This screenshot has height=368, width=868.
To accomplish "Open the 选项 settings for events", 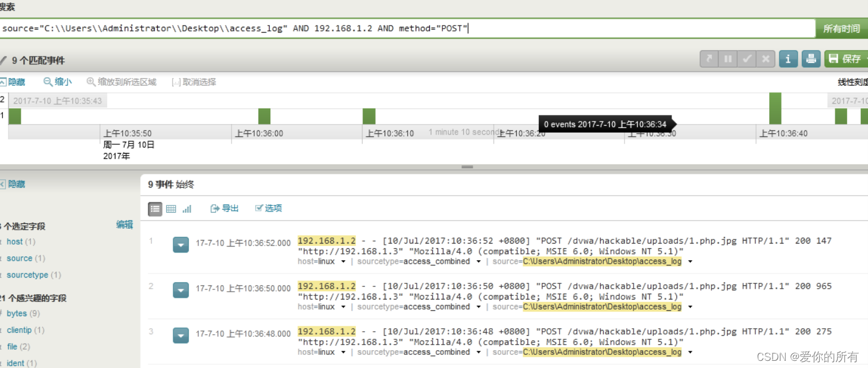I will [x=268, y=208].
